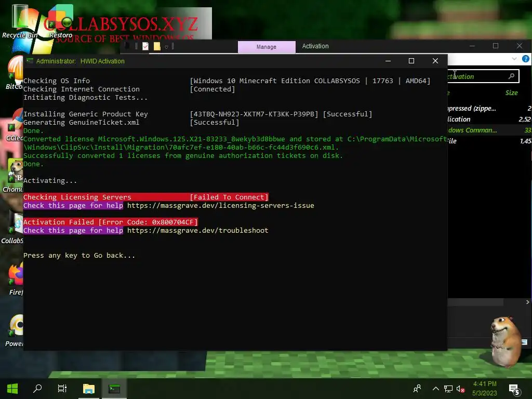Sort by the Size column header

[511, 92]
